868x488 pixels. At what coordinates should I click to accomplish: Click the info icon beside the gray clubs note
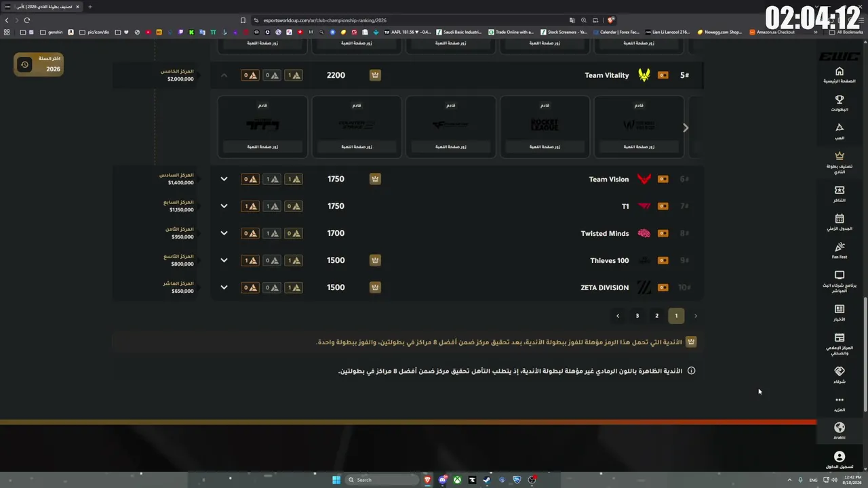point(691,371)
